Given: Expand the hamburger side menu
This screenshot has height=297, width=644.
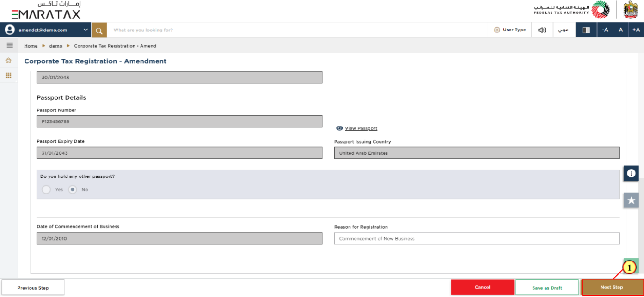Looking at the screenshot, I should (x=9, y=45).
